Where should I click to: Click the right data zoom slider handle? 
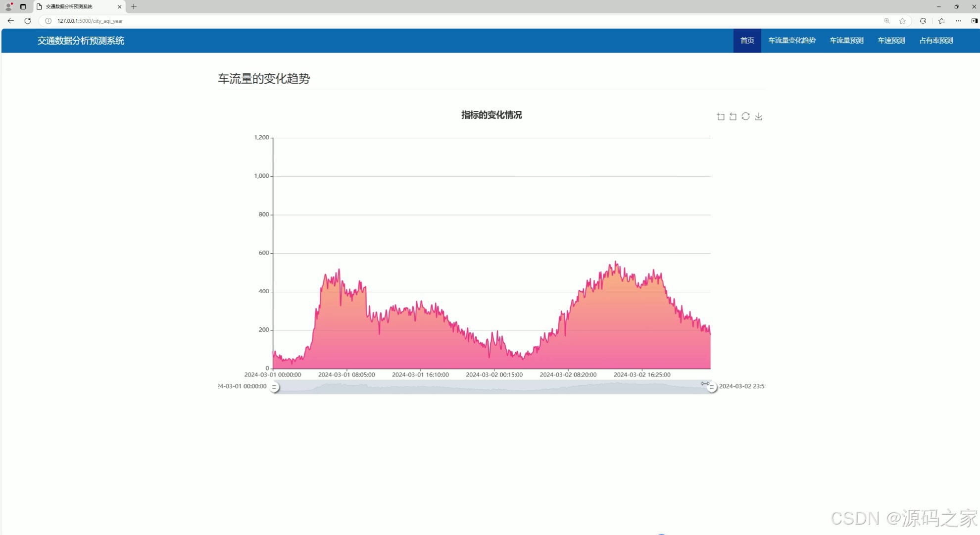pos(712,387)
